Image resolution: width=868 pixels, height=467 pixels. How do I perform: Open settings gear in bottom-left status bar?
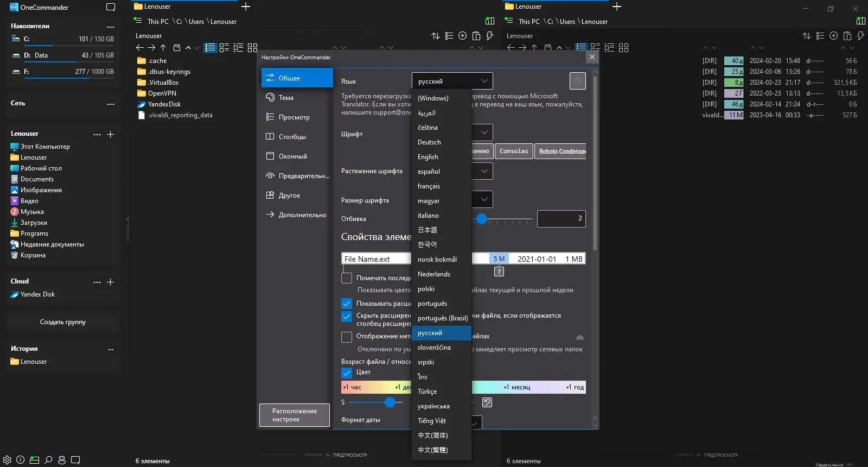click(7, 460)
